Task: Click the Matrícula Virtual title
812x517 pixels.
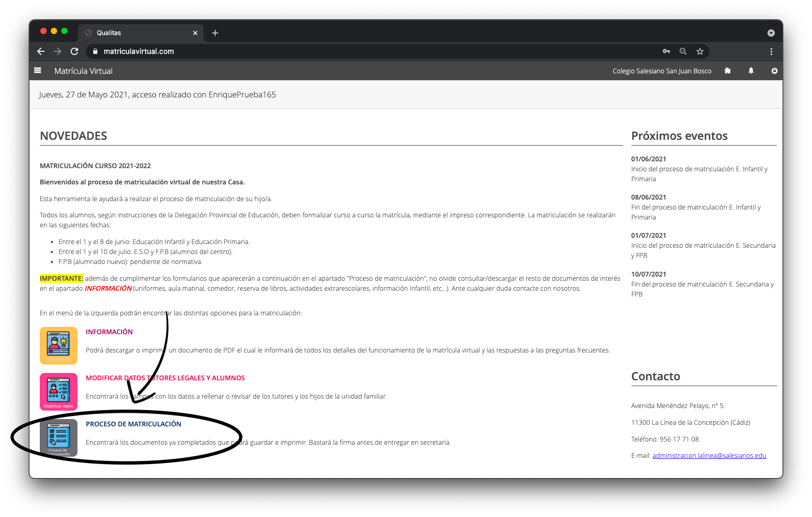Action: pyautogui.click(x=83, y=71)
